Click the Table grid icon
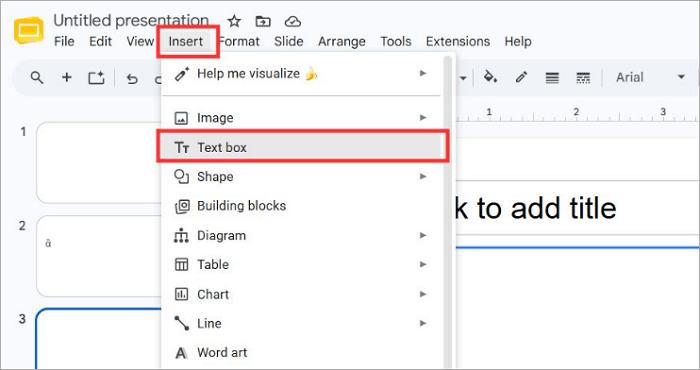This screenshot has width=700, height=370. tap(181, 265)
